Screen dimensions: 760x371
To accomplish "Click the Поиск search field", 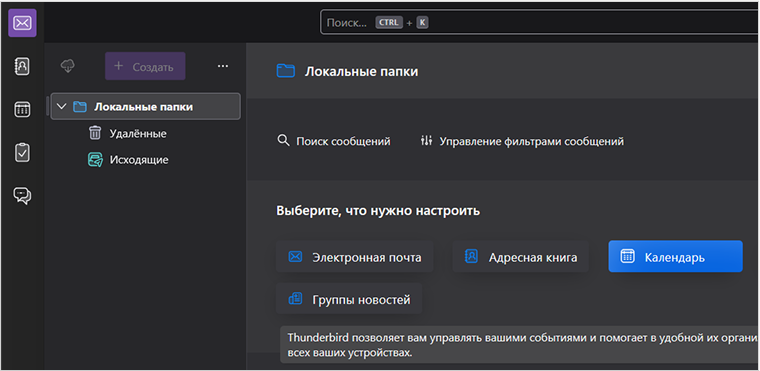I will tap(539, 22).
